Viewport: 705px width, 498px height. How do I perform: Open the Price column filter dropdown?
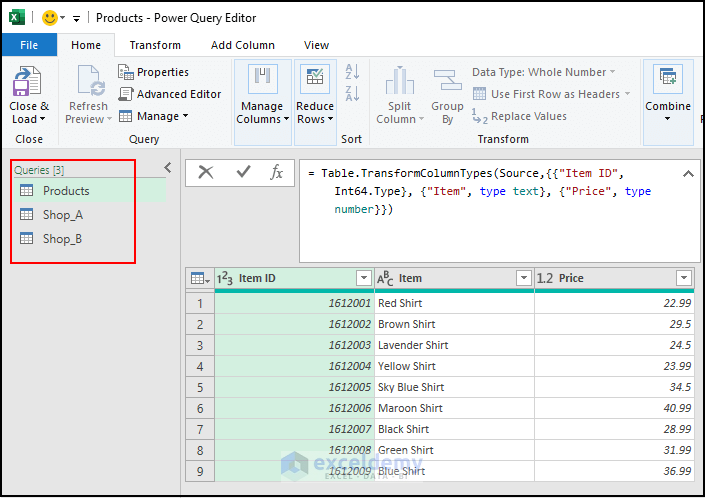(684, 278)
